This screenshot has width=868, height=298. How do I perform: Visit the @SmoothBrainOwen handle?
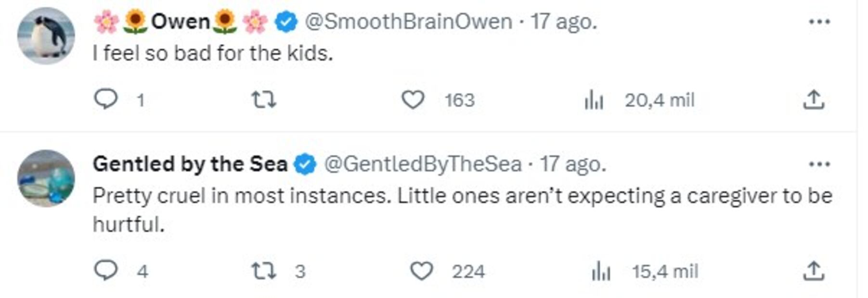408,22
